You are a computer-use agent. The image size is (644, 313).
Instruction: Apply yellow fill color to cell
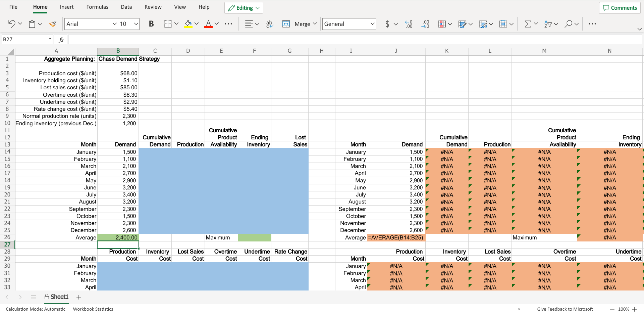(x=188, y=24)
